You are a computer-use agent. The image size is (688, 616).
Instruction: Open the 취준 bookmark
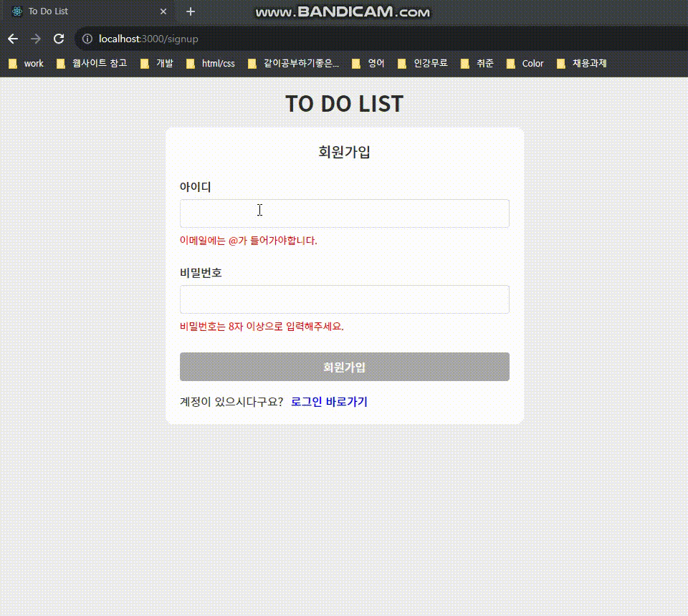(484, 63)
